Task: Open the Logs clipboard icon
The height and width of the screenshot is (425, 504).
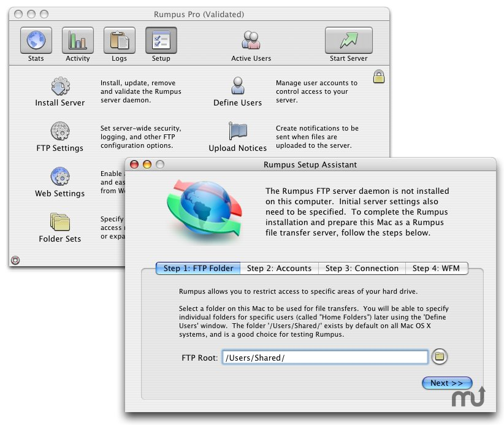Action: (x=119, y=40)
